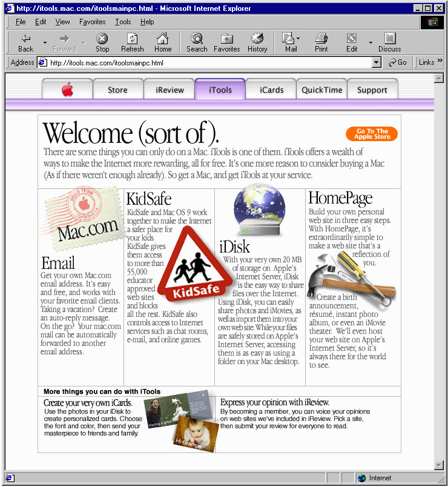This screenshot has height=487, width=448.
Task: Click the status bar page icon
Action: click(10, 478)
